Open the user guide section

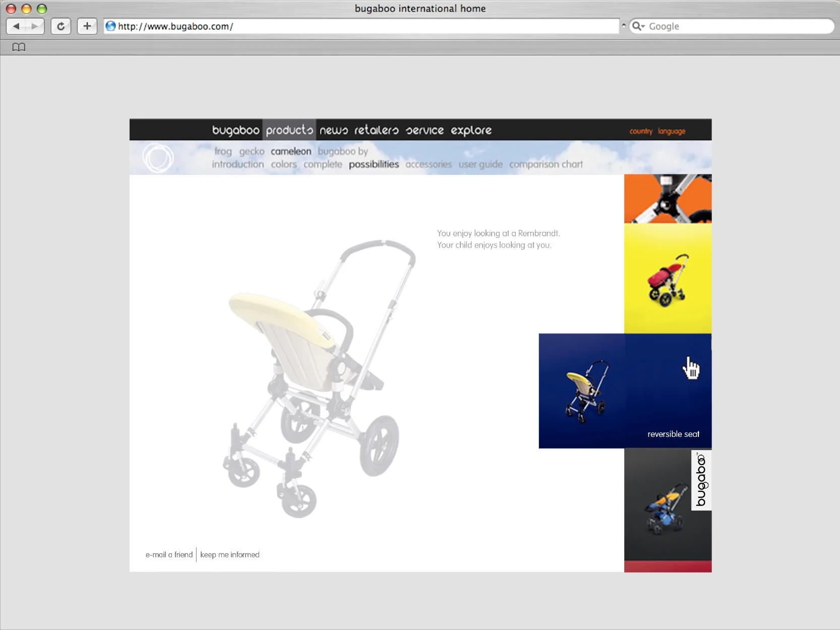coord(481,164)
